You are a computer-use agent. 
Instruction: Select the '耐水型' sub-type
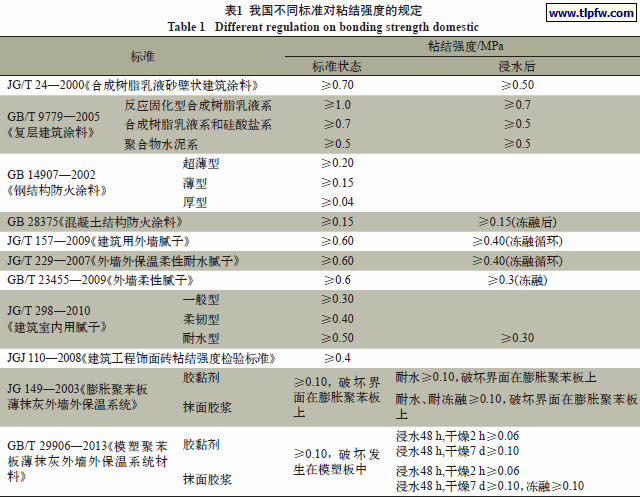(x=201, y=338)
